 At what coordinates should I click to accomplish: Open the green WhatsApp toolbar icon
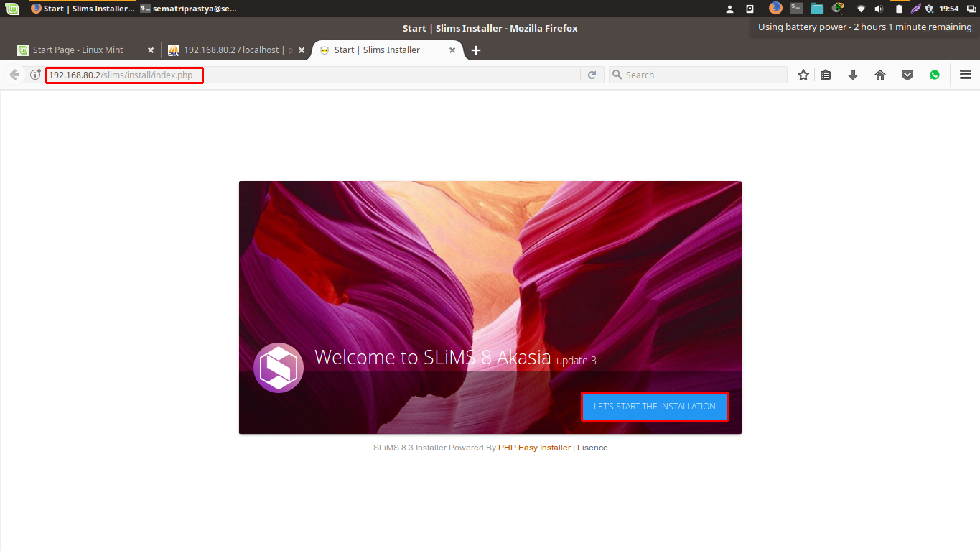point(935,75)
